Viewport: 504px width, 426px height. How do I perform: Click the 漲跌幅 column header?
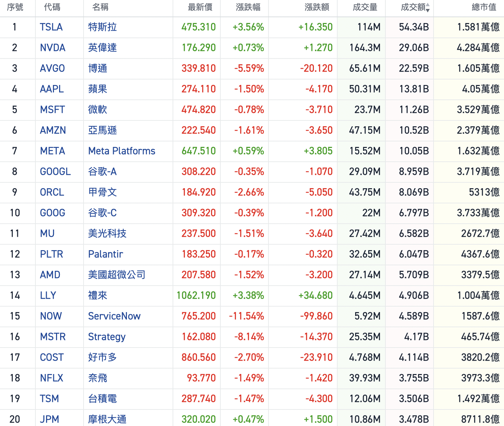click(x=248, y=7)
